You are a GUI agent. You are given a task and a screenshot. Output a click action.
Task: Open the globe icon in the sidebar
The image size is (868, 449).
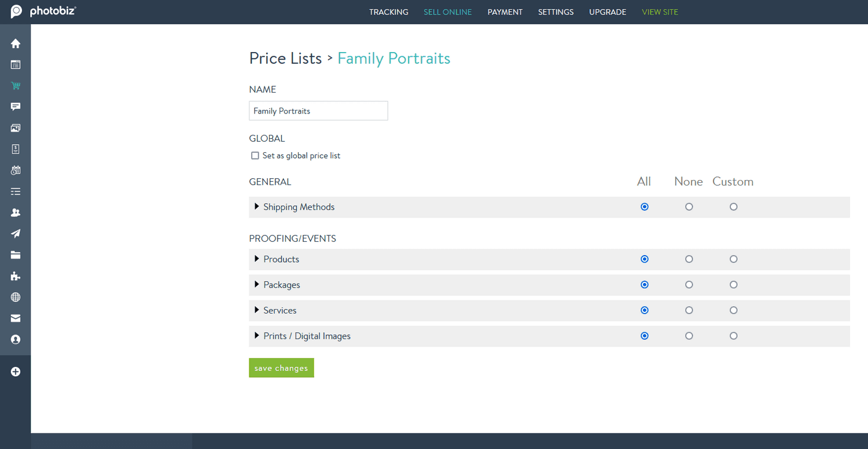(16, 297)
